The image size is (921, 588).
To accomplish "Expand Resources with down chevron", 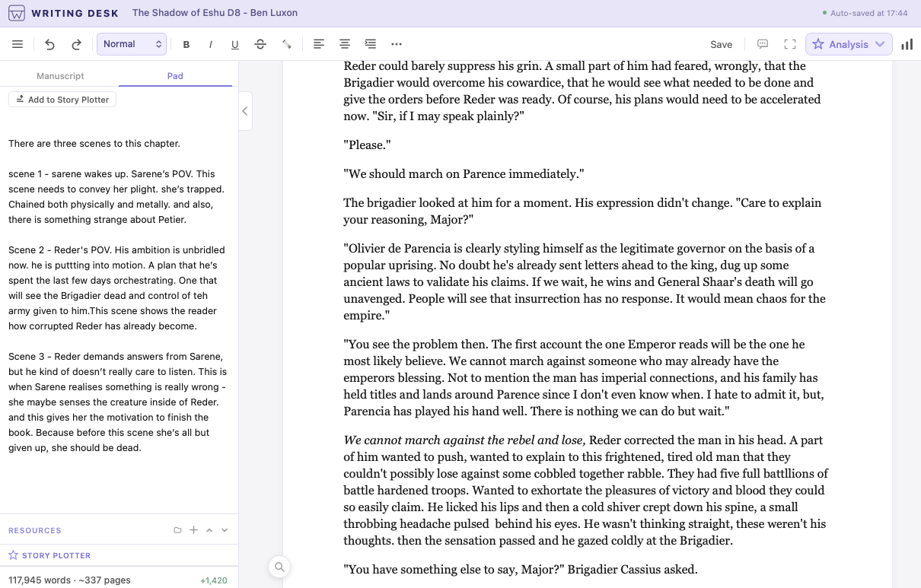I will coord(225,530).
